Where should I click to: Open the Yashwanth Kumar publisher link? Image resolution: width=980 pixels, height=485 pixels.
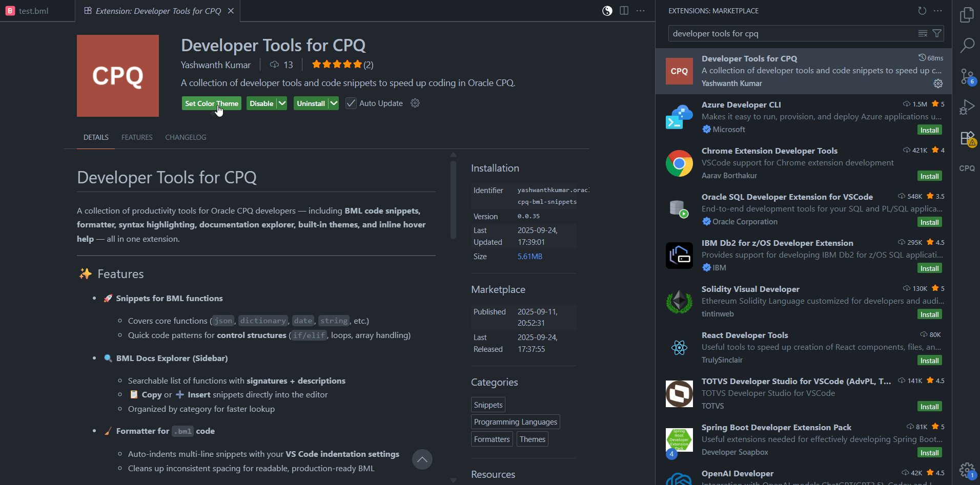[x=216, y=65]
